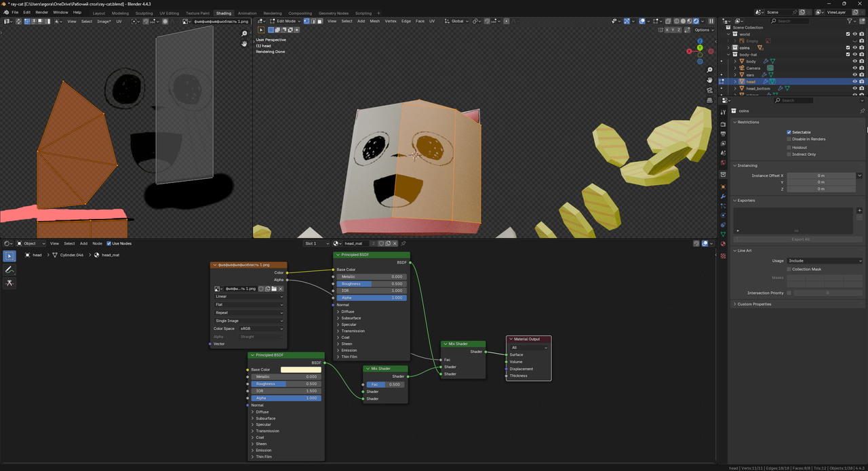Viewport: 868px width, 471px height.
Task: Switch to the Geometry Nodes workspace tab
Action: [333, 13]
